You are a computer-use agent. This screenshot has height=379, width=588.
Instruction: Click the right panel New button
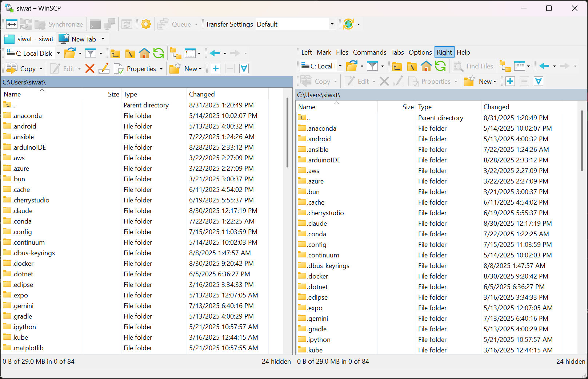coord(480,81)
